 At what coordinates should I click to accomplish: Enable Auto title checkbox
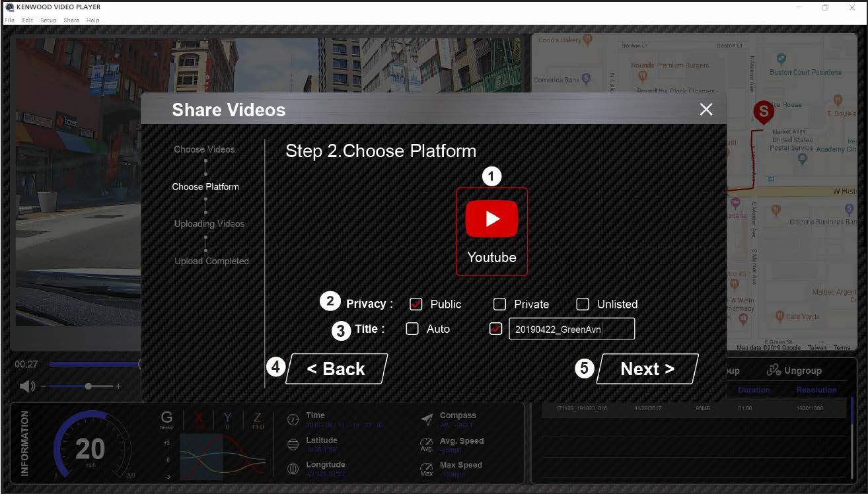point(412,329)
